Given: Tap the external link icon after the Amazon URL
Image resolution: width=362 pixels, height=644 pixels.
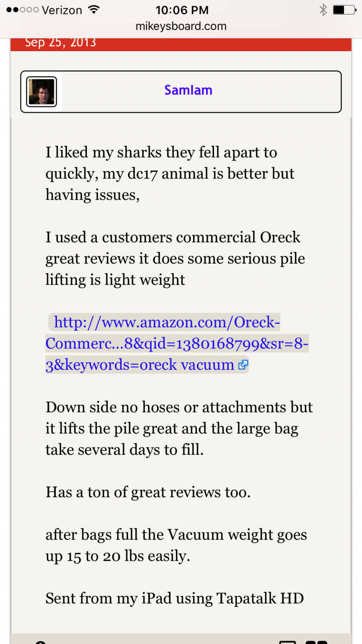Looking at the screenshot, I should coord(243,365).
